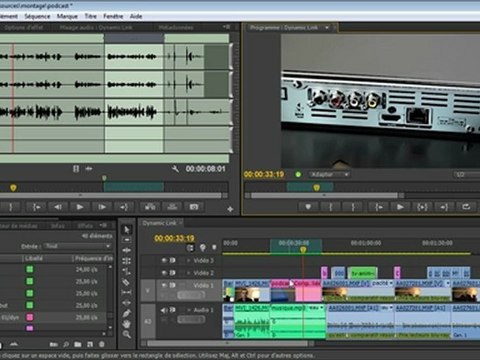Go to Out point in Program monitor

click(x=444, y=207)
